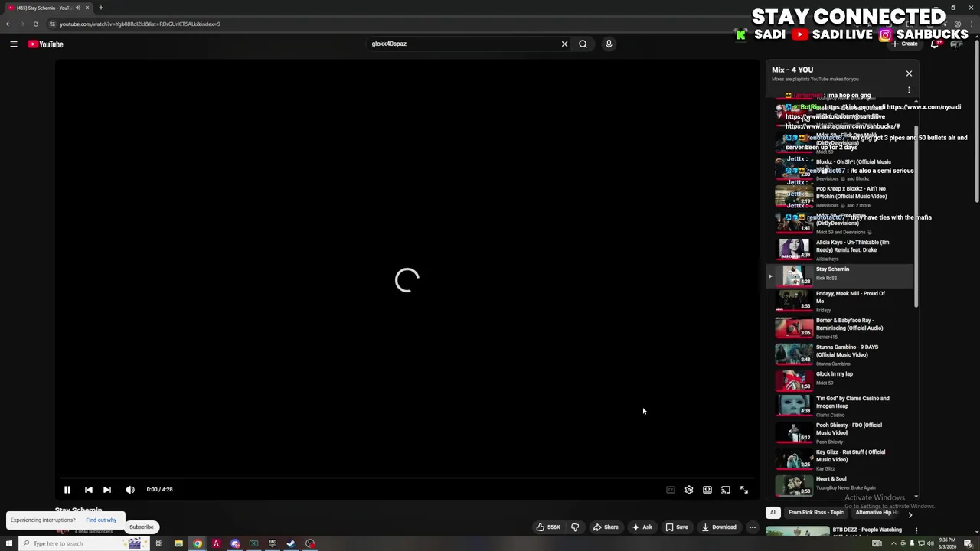Play Fridayy, Meek Mill - Proud Of Me
The image size is (980, 551).
[841, 302]
